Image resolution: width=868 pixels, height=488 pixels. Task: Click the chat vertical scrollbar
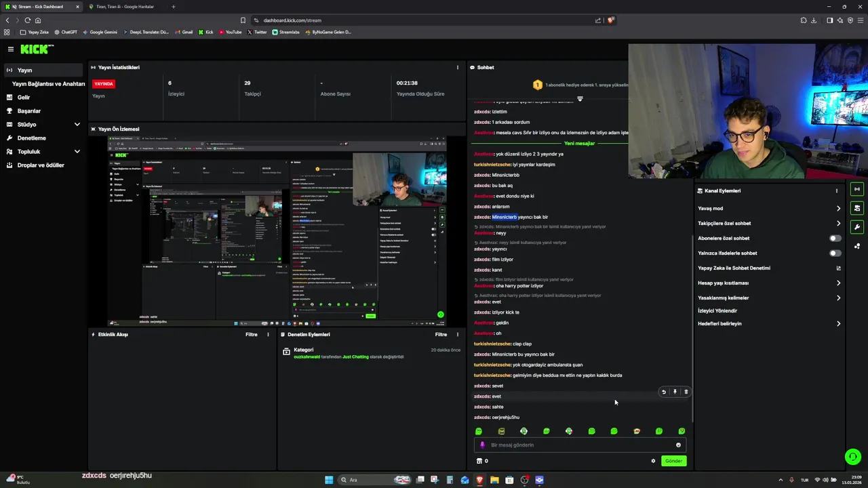(x=691, y=329)
